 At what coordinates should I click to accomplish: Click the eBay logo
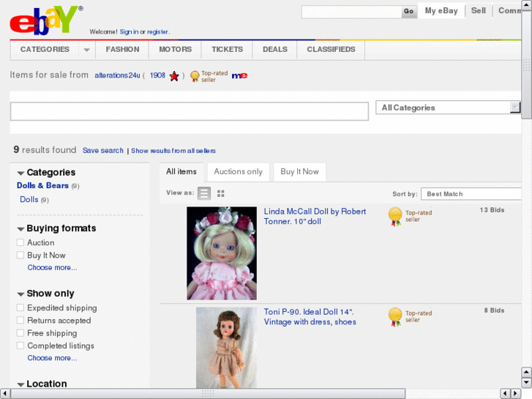coord(46,20)
